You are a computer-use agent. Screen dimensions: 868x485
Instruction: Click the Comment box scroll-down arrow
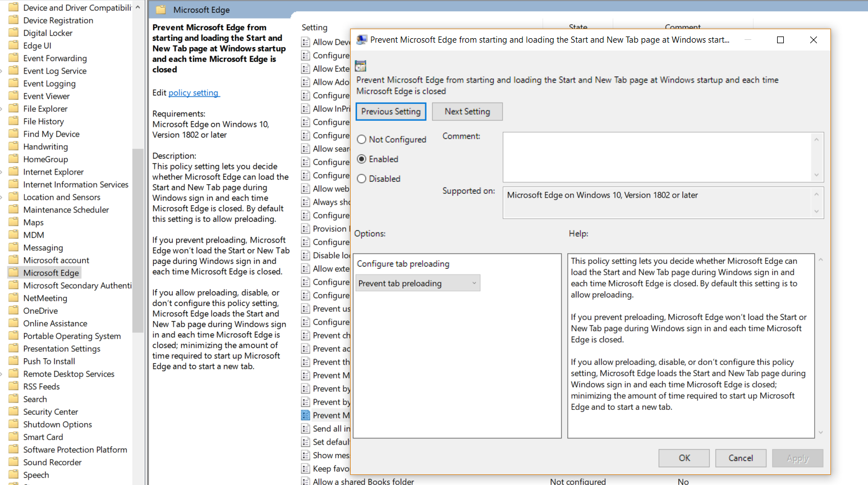pos(816,175)
